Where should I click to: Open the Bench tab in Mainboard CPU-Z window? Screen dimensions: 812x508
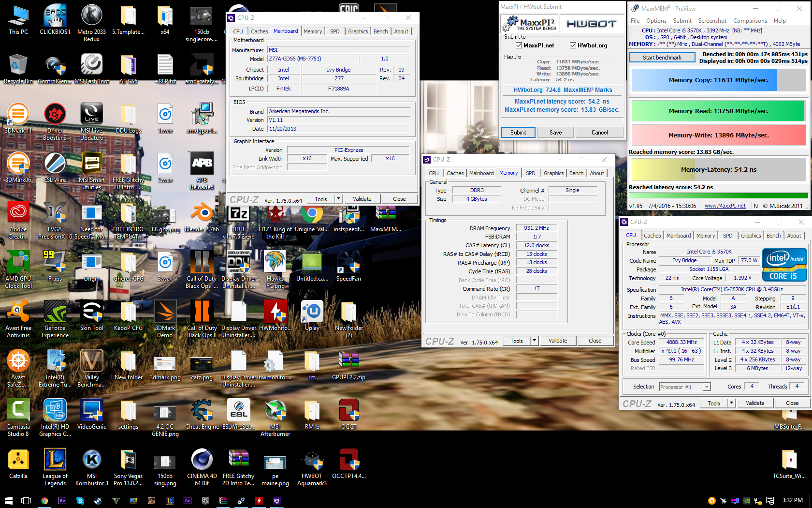[x=380, y=31]
